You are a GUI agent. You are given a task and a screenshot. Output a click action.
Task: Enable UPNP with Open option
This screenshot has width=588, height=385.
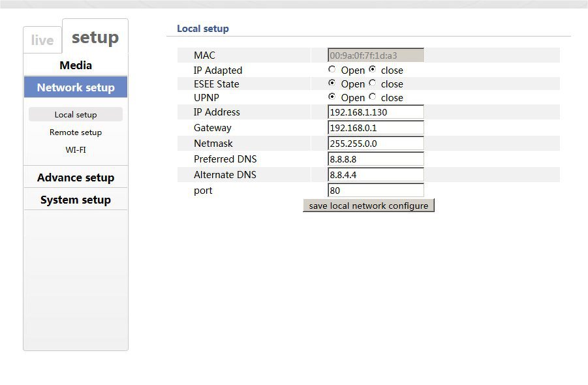[x=332, y=97]
